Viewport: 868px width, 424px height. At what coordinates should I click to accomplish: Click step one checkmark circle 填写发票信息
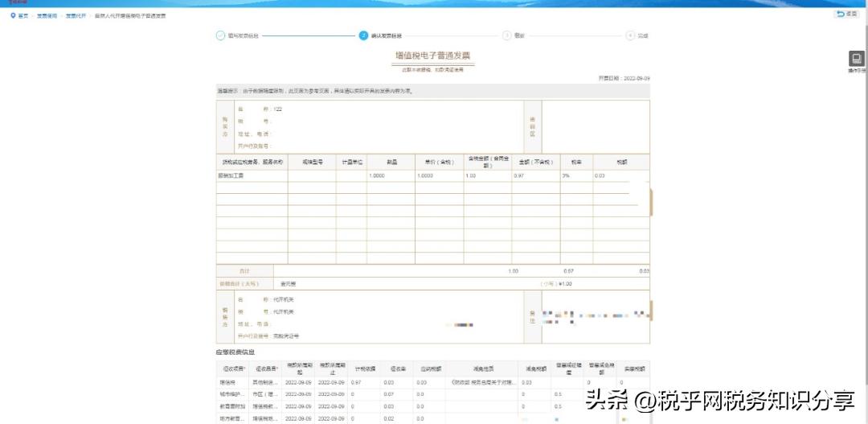(220, 35)
